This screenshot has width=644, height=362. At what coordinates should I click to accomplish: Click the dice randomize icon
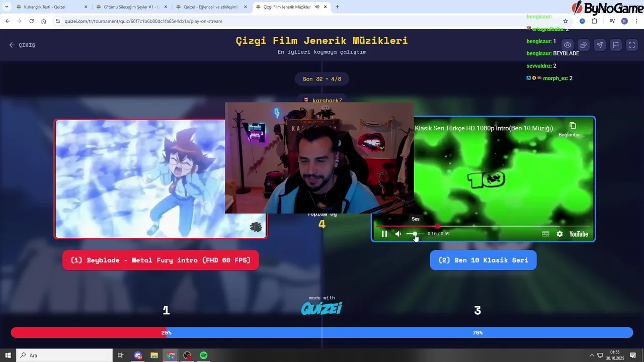tap(583, 45)
